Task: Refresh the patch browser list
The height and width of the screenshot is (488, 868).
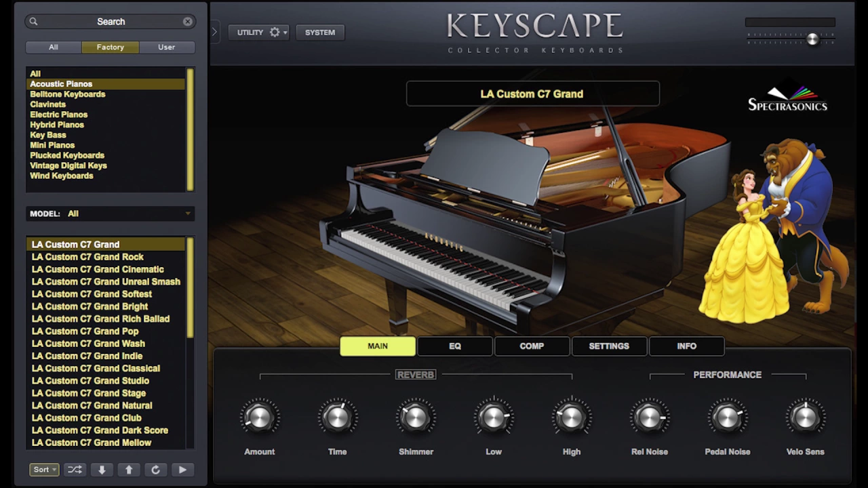Action: (x=155, y=469)
